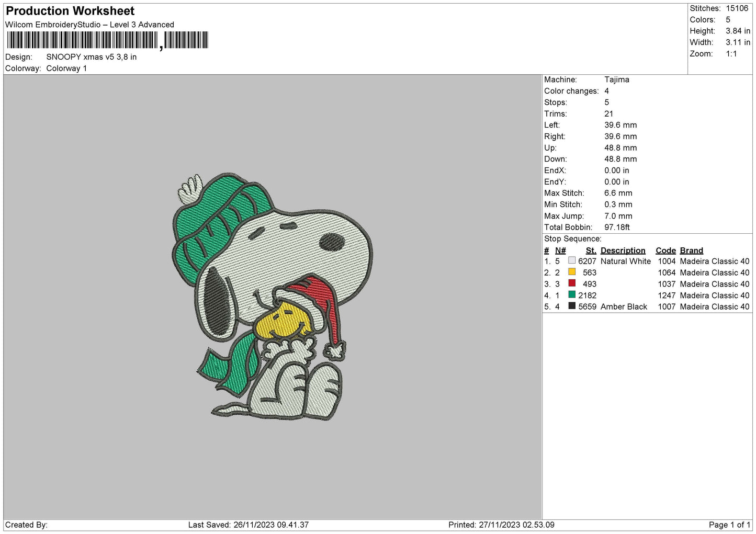
Task: Click the Max Stitch value 6.6 mm
Action: click(618, 194)
